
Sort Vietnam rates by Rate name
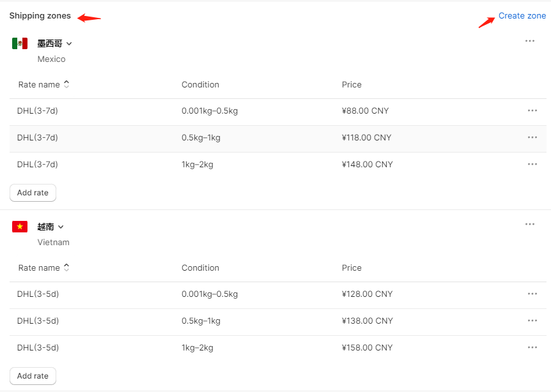[43, 268]
